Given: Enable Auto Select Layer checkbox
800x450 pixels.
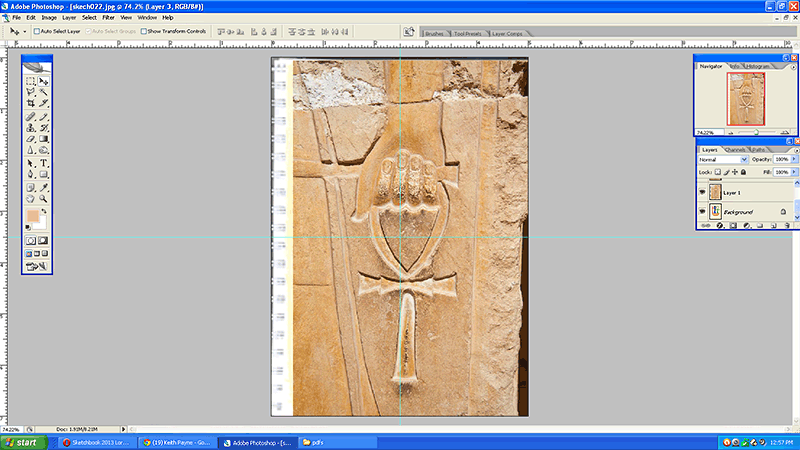Looking at the screenshot, I should click(x=37, y=31).
